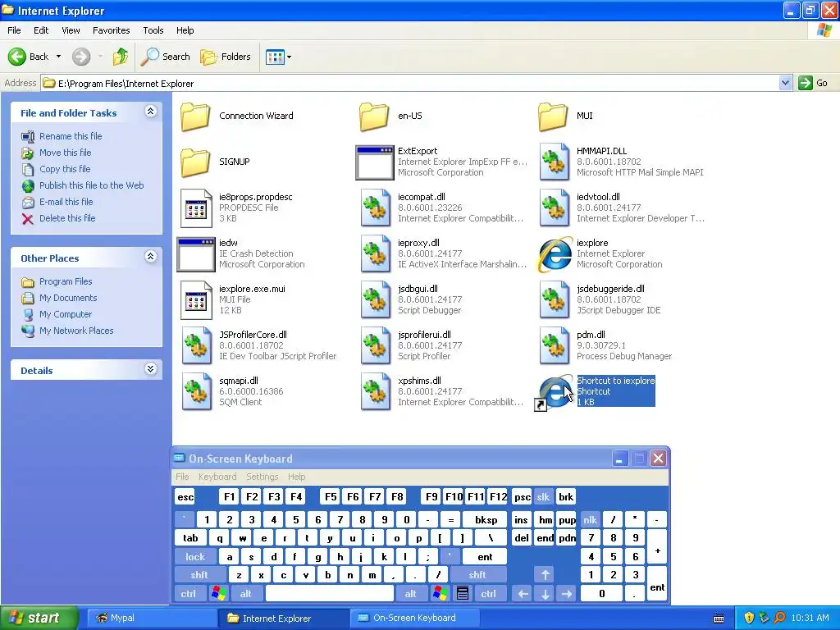Select the iexplore.exe.mui file icon
The image size is (840, 630).
tap(196, 300)
